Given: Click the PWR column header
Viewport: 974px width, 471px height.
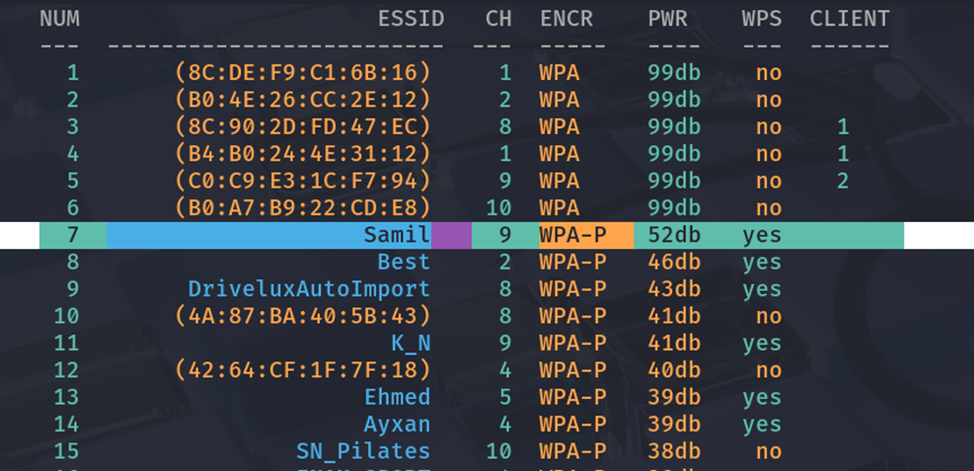Looking at the screenshot, I should click(667, 19).
